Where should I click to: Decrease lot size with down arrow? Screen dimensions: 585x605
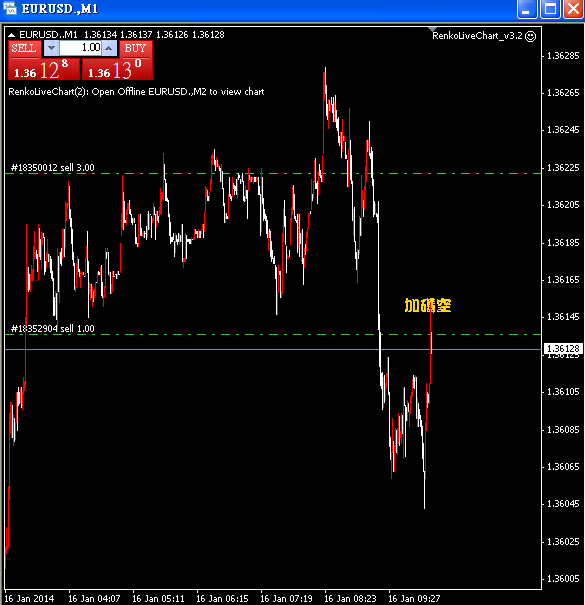(x=51, y=48)
